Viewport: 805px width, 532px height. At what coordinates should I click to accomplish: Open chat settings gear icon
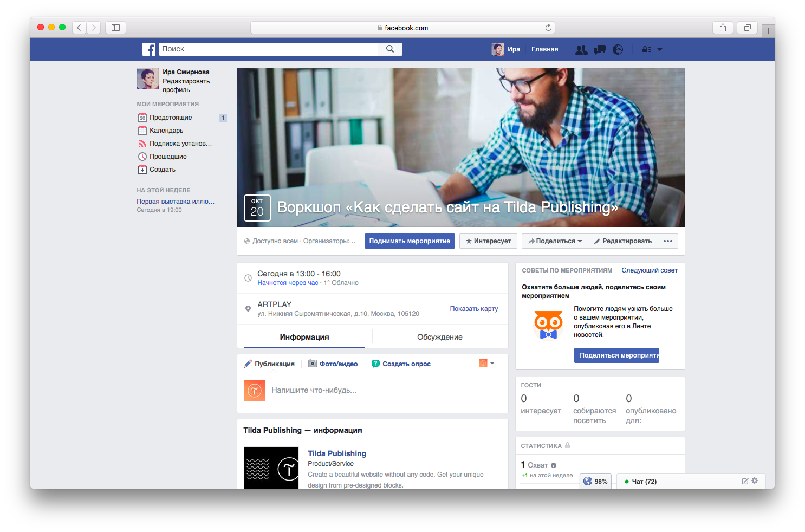(755, 481)
